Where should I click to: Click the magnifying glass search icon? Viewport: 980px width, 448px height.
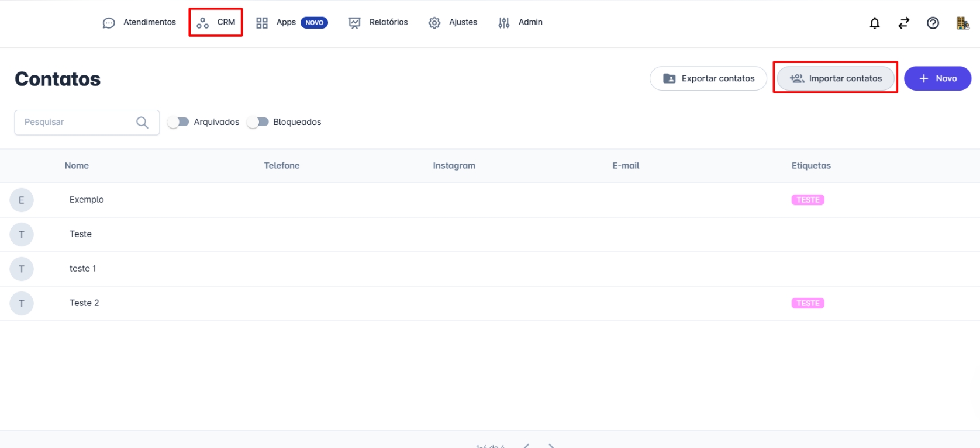(142, 122)
